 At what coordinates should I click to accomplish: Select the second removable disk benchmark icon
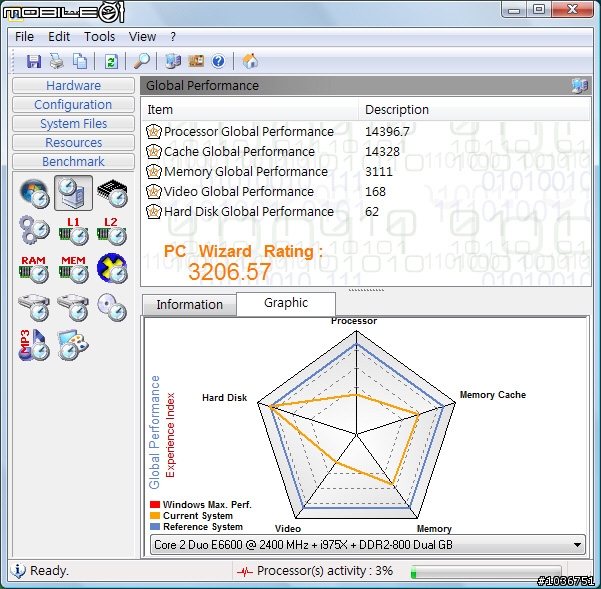(x=73, y=307)
